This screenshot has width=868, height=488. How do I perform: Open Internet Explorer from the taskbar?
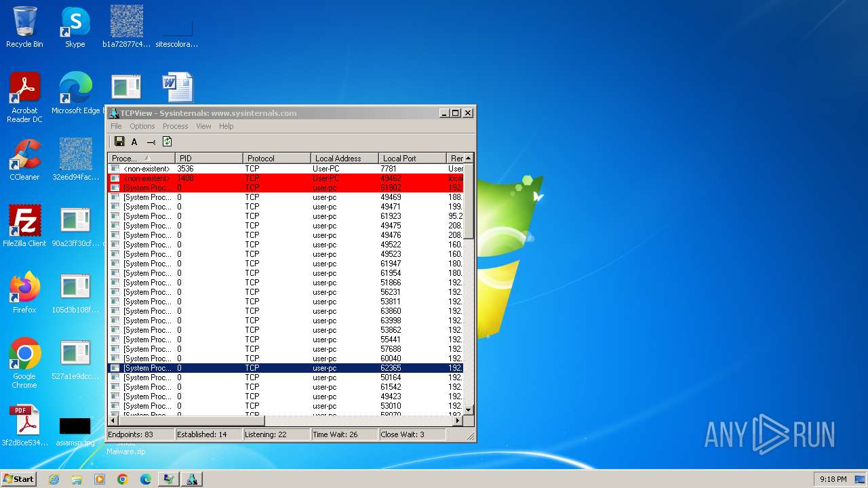pyautogui.click(x=54, y=479)
